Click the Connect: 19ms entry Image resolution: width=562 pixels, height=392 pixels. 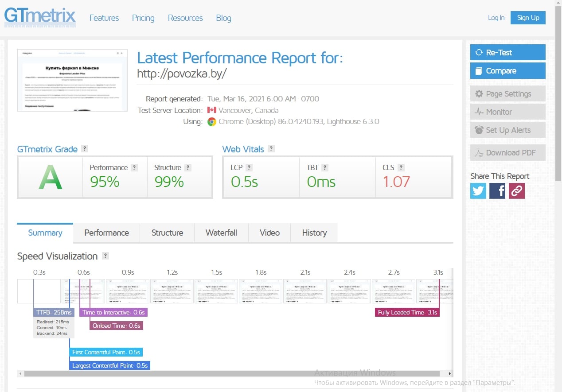click(x=52, y=327)
